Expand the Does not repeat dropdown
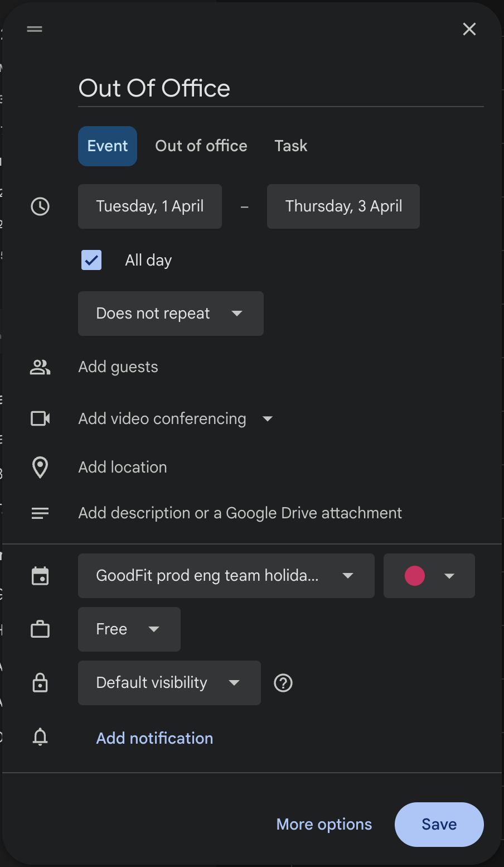This screenshot has width=504, height=867. pos(171,314)
